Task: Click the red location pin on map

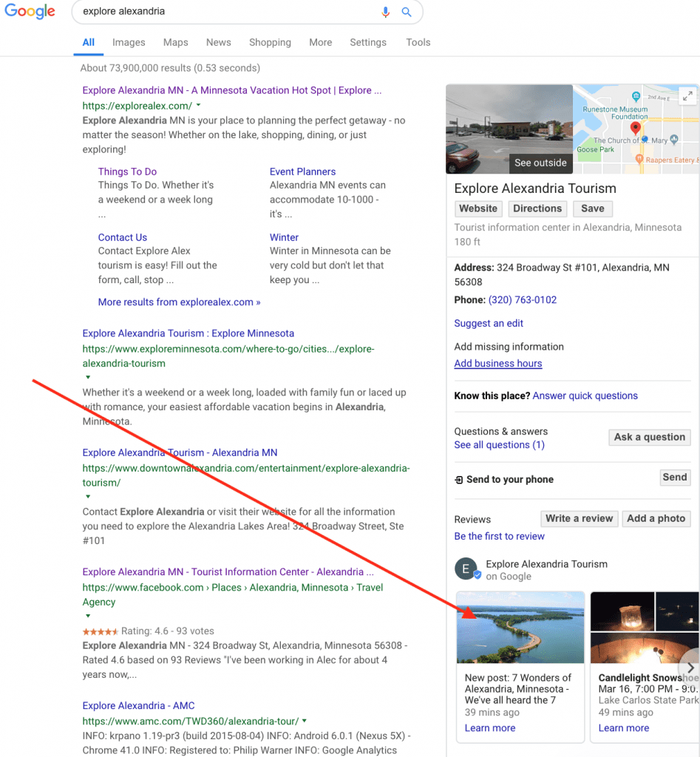Action: click(635, 129)
